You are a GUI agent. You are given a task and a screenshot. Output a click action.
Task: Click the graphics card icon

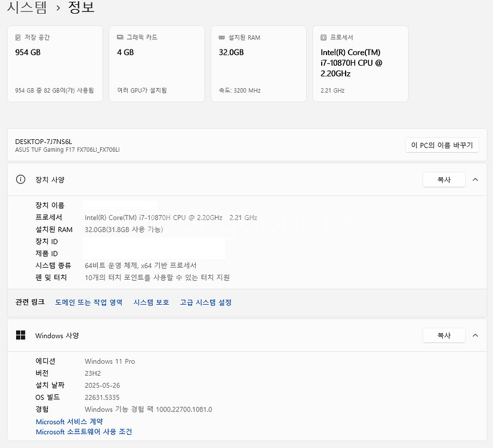(x=120, y=37)
